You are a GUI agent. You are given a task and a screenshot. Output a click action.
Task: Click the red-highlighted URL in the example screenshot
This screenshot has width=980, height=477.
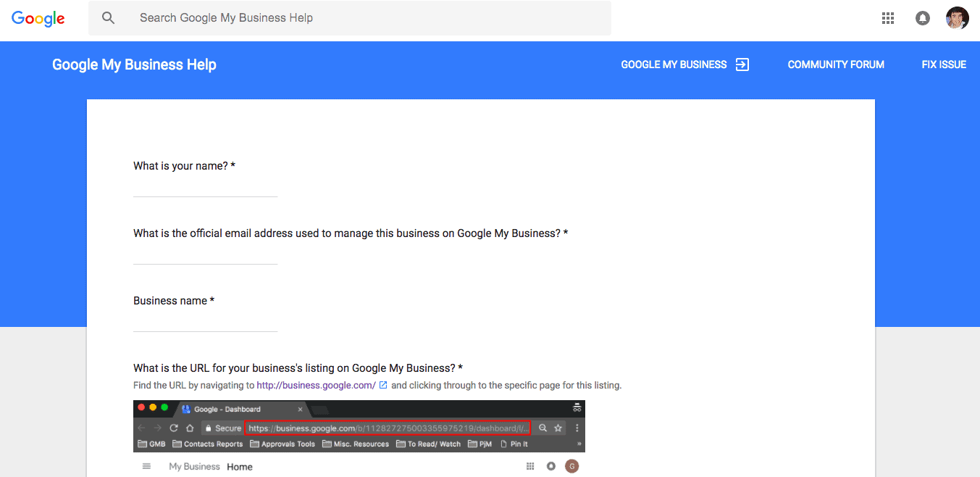pyautogui.click(x=388, y=428)
